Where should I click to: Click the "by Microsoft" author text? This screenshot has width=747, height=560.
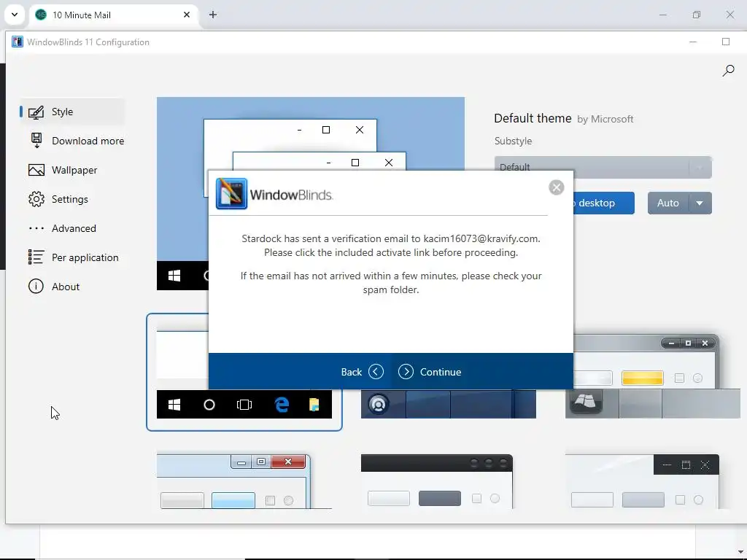605,119
